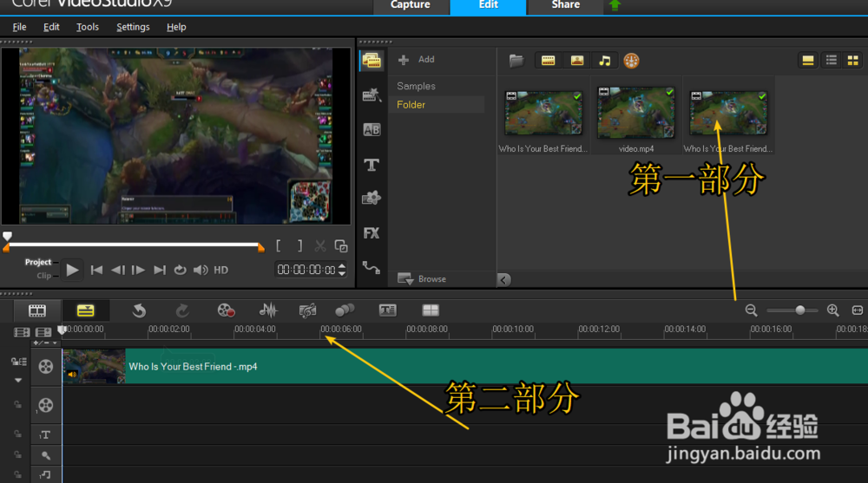Switch to the Share tab
Screen dimensions: 868x483
tap(565, 6)
